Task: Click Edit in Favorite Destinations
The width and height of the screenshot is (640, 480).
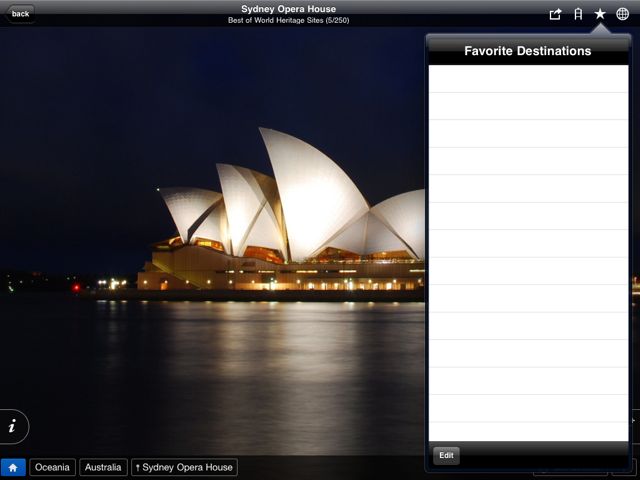Action: (446, 456)
